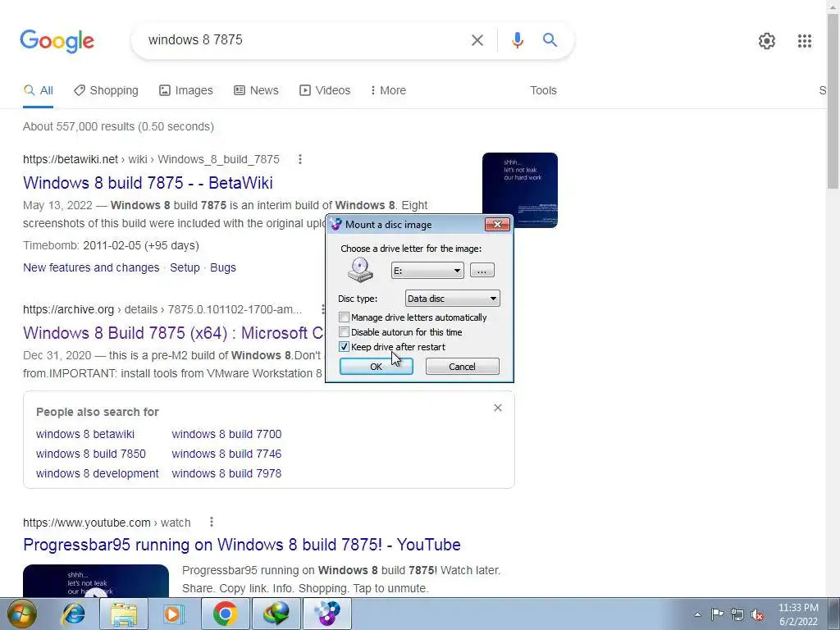The height and width of the screenshot is (630, 840).
Task: Click the Google logo
Action: tap(57, 41)
